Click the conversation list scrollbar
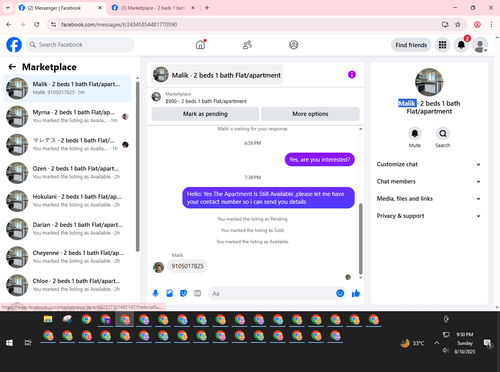500x372 pixels. pyautogui.click(x=137, y=166)
